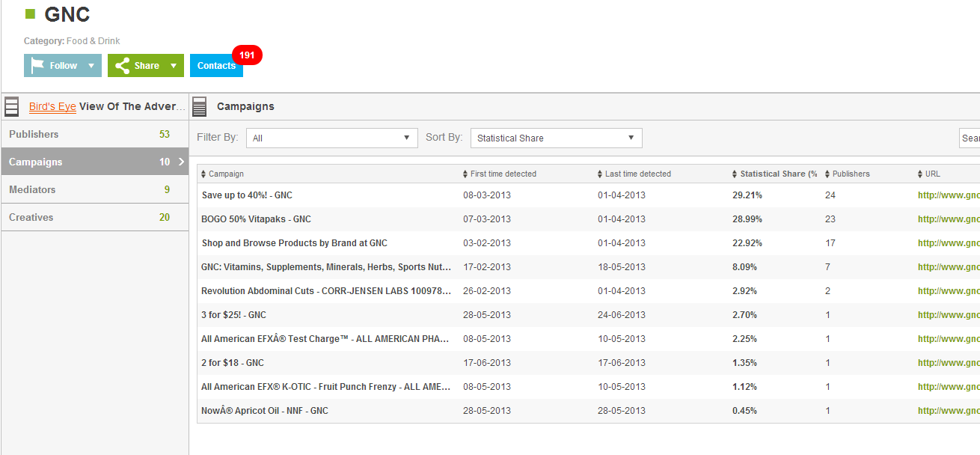Select the Campaigns sidebar item
This screenshot has height=455, width=980.
pyautogui.click(x=94, y=162)
